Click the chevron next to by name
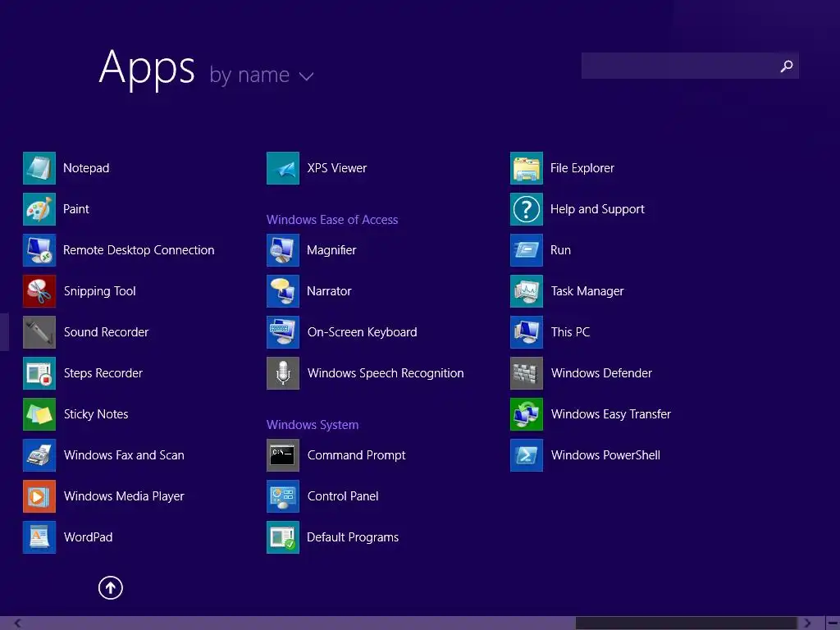840x630 pixels. (306, 76)
